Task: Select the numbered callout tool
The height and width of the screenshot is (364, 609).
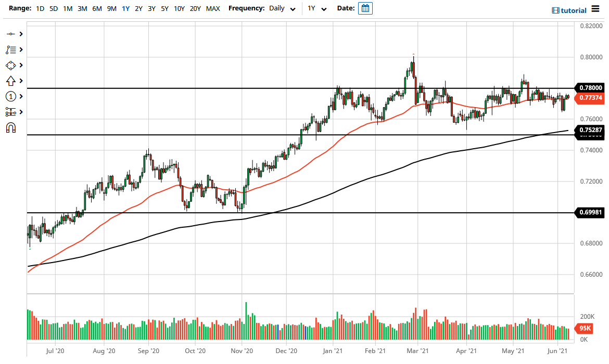Action: pyautogui.click(x=10, y=96)
